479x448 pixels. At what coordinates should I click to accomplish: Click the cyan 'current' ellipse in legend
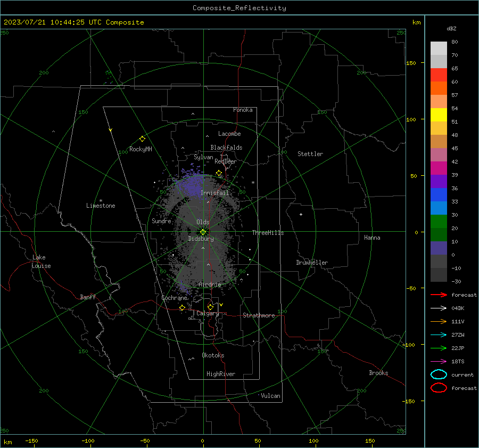click(439, 374)
